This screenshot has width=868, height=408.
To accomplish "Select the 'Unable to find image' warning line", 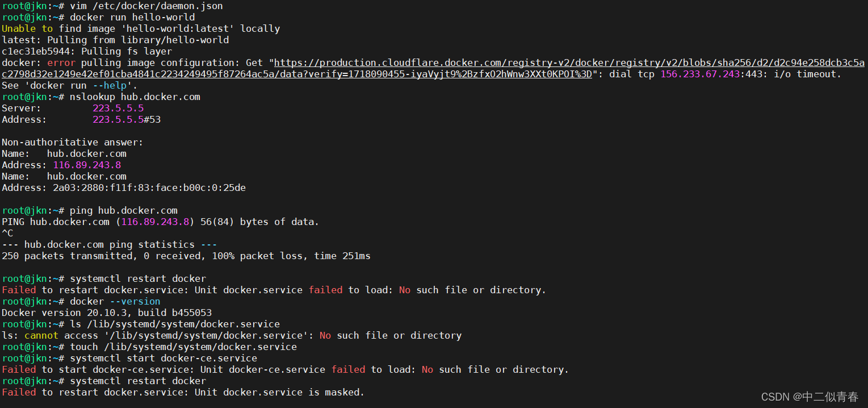I will coord(141,29).
